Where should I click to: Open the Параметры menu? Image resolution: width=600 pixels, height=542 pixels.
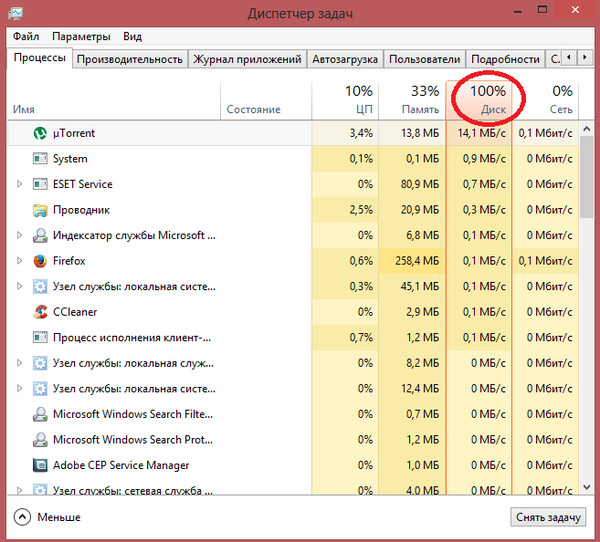click(x=81, y=37)
